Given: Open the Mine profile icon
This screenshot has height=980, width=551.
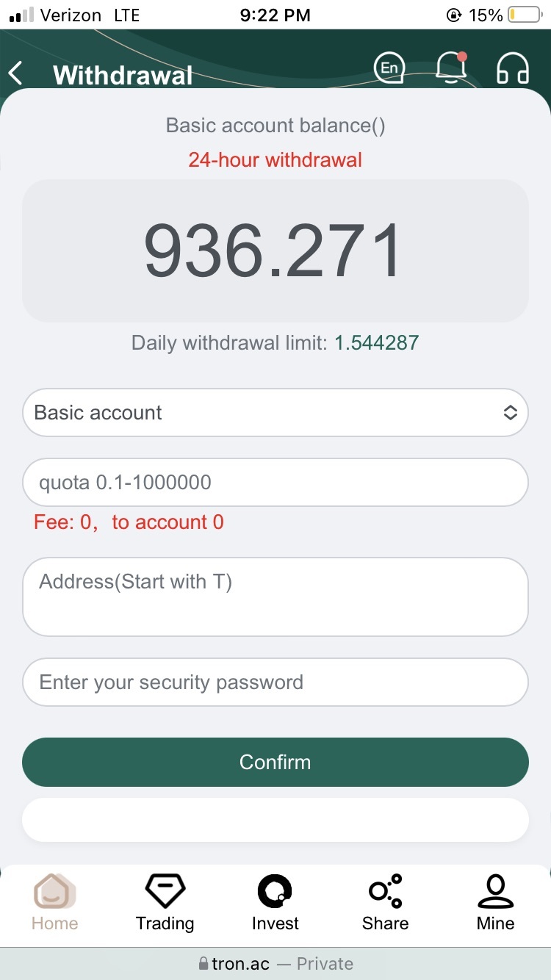Looking at the screenshot, I should point(496,891).
